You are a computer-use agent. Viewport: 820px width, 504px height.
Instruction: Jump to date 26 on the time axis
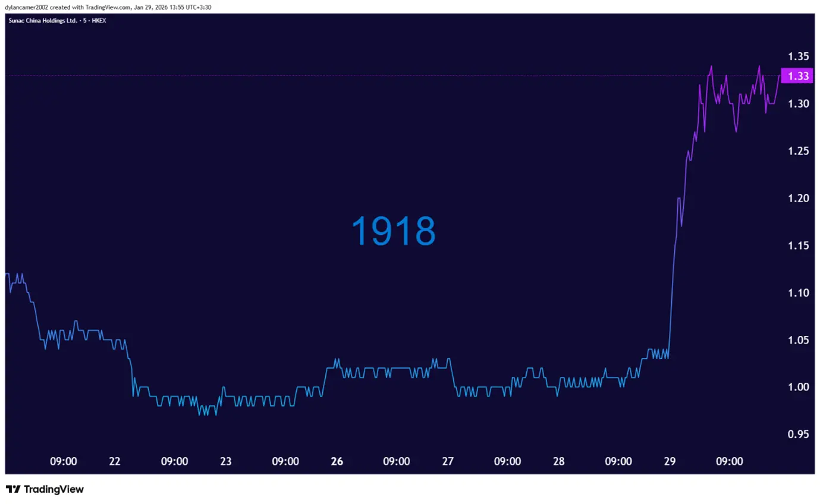(337, 461)
